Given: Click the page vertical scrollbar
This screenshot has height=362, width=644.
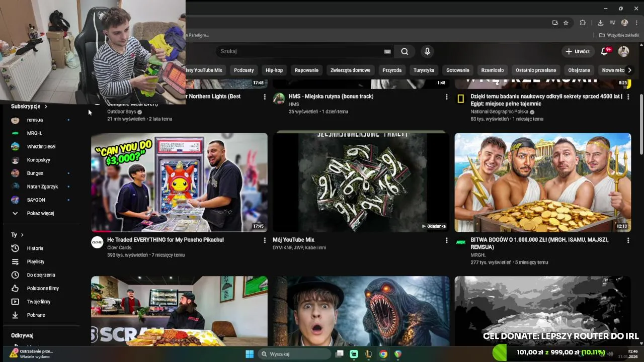Looking at the screenshot, I should click(641, 123).
